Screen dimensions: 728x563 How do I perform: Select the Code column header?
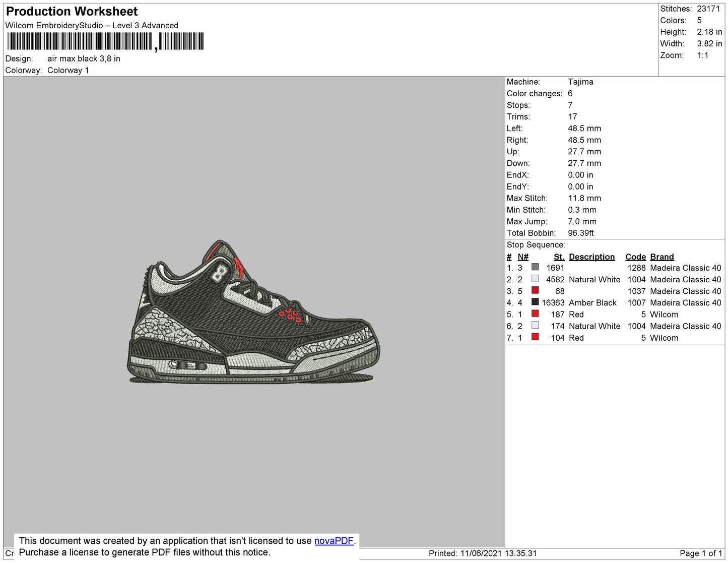point(635,257)
